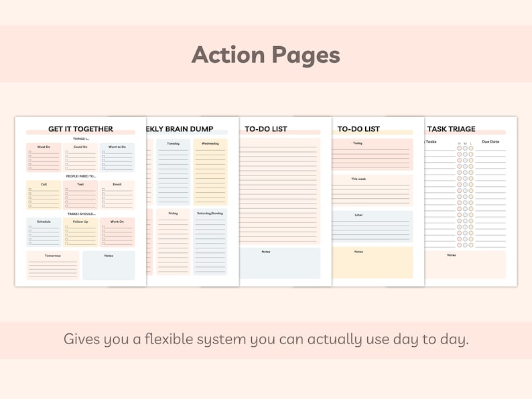
Task: Check the top checkbox under Text
Action: point(66,190)
